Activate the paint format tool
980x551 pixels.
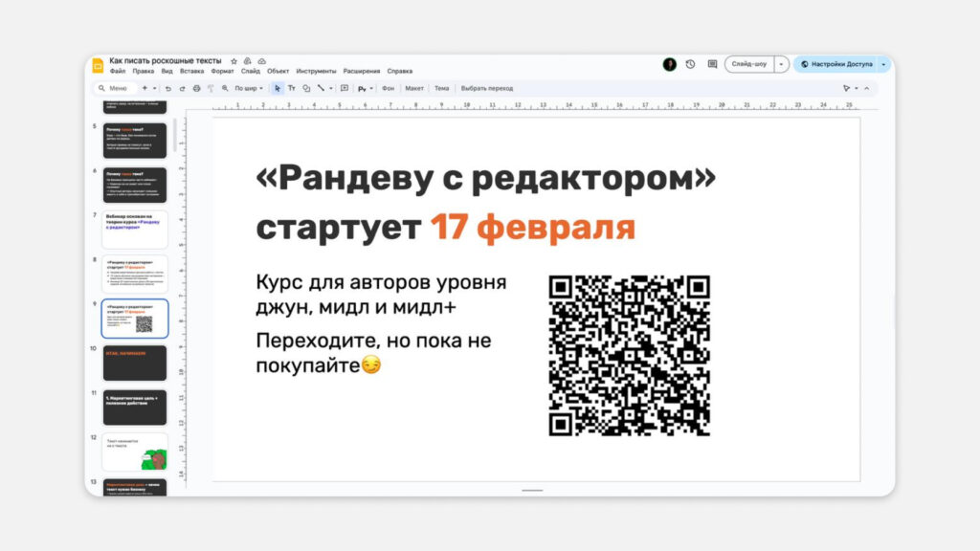pos(211,89)
